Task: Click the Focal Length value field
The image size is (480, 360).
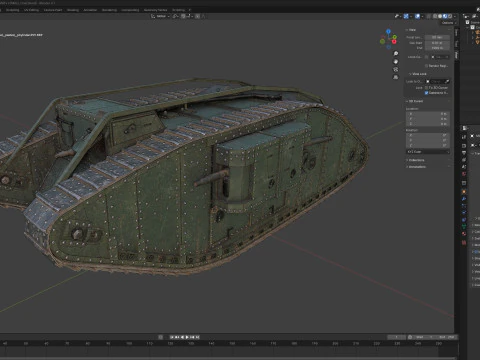Action: click(x=437, y=37)
